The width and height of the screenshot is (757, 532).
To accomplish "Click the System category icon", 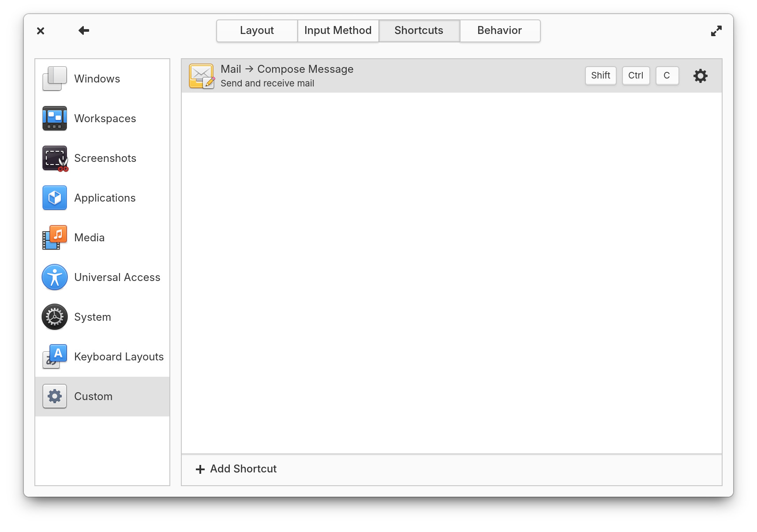I will pos(55,317).
